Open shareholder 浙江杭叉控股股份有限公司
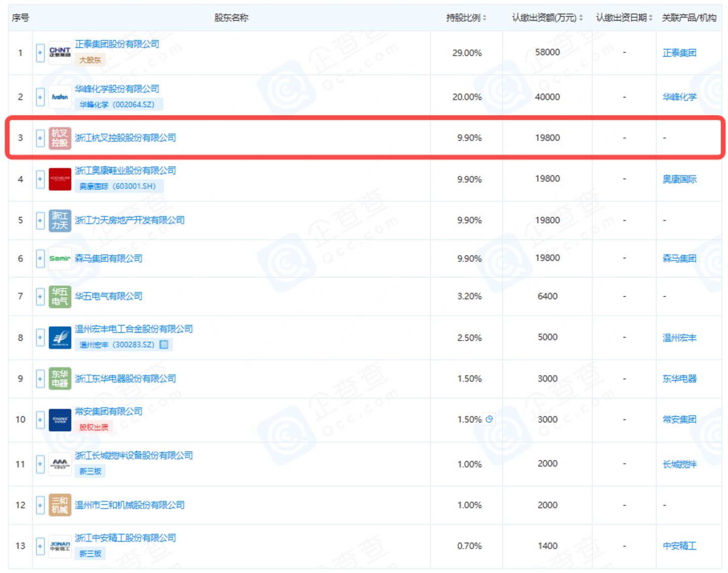 tap(125, 138)
